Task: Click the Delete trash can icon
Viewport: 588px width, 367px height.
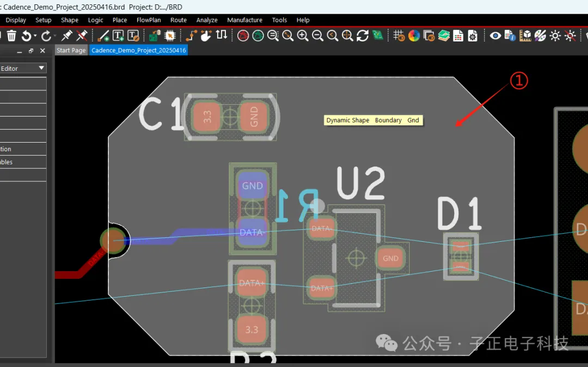Action: coord(11,35)
